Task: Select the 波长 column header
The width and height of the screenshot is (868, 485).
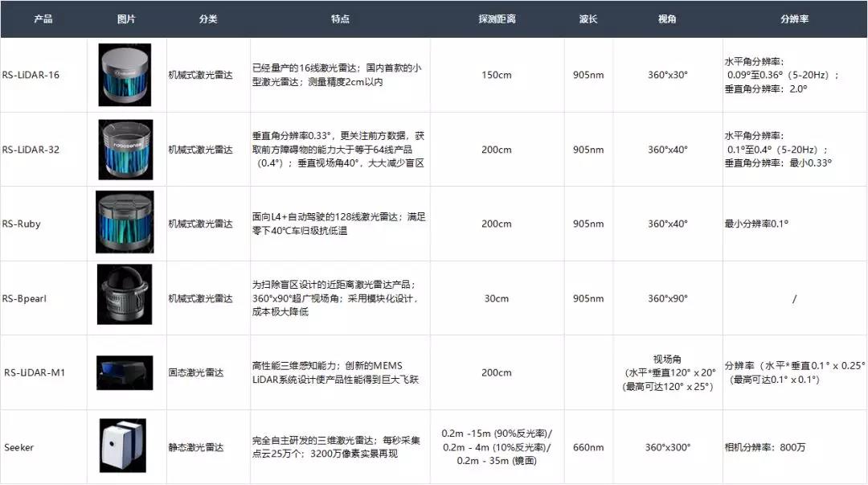Action: pos(588,18)
